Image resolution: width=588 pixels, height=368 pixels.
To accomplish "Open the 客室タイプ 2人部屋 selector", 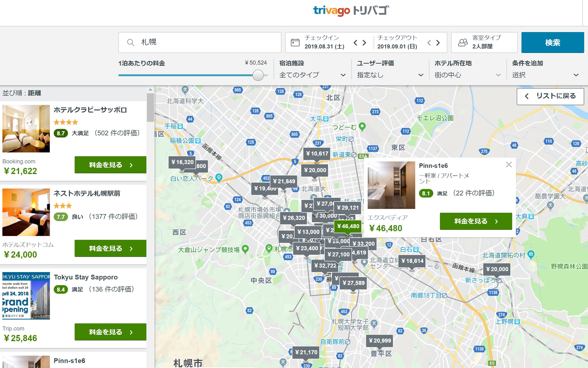I will [x=484, y=42].
